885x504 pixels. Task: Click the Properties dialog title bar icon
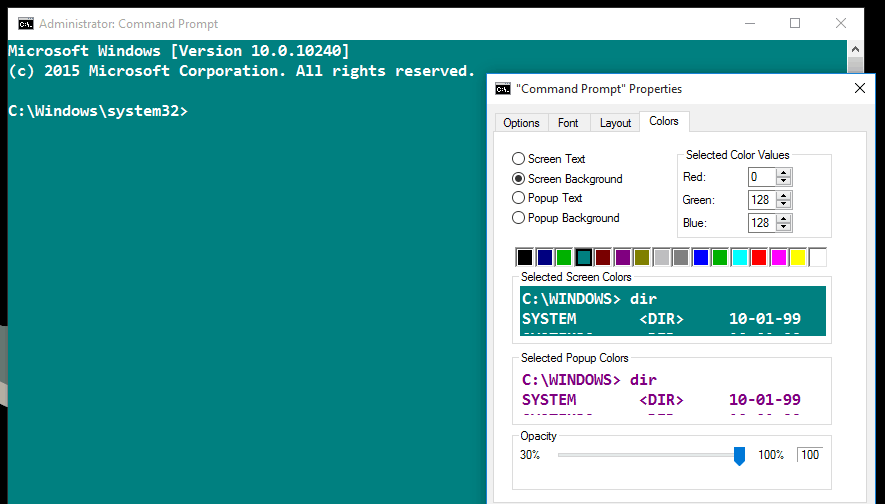click(x=503, y=89)
